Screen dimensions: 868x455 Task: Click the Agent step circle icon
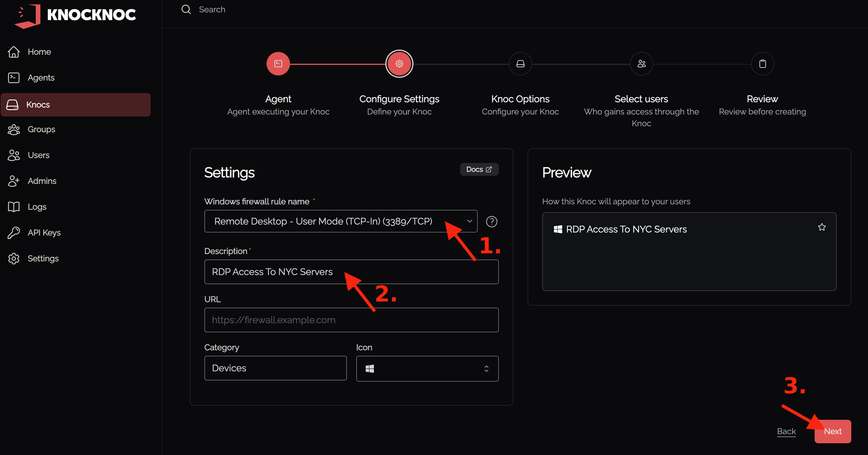tap(278, 64)
